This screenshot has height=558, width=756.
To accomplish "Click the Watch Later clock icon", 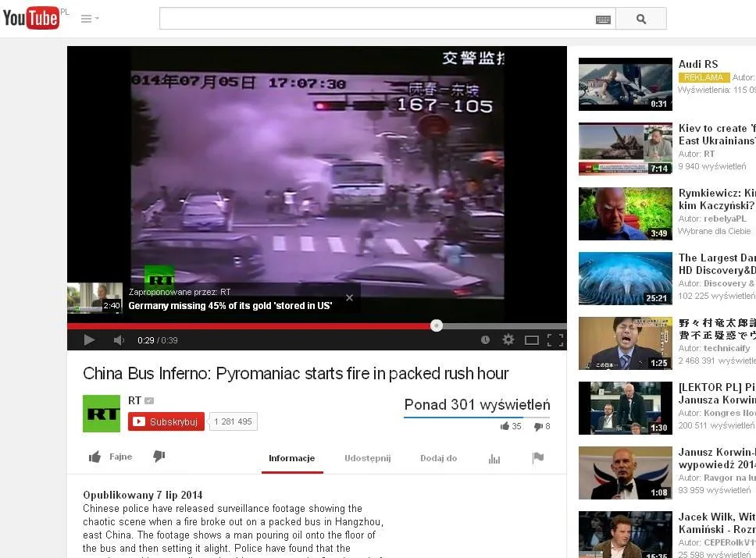I will (x=485, y=340).
